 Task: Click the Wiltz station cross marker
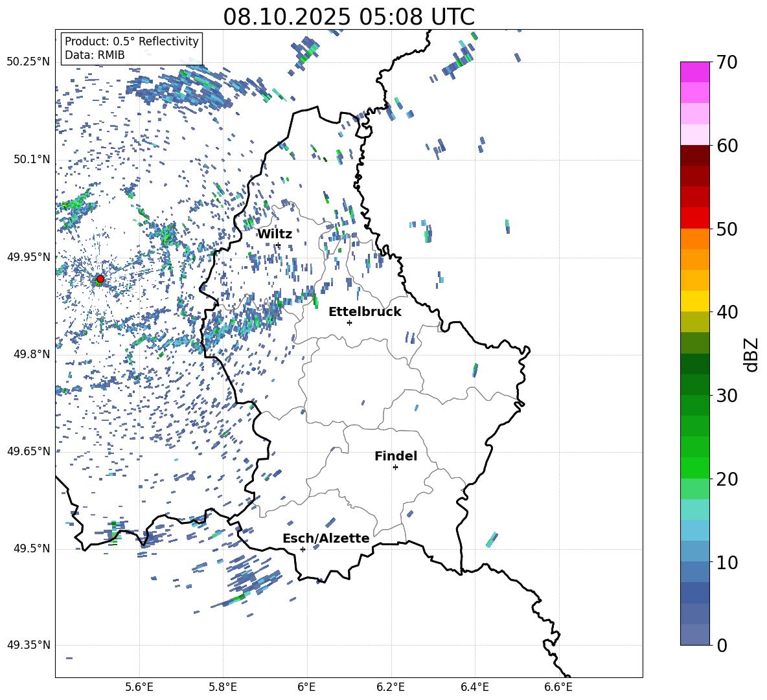click(x=279, y=245)
